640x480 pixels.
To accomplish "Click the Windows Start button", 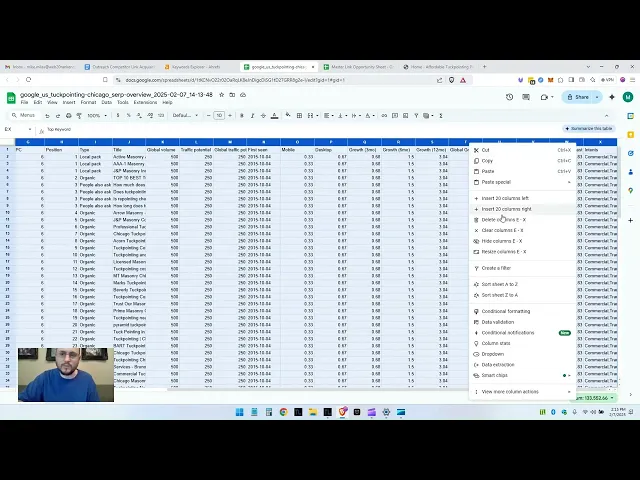I will click(240, 412).
